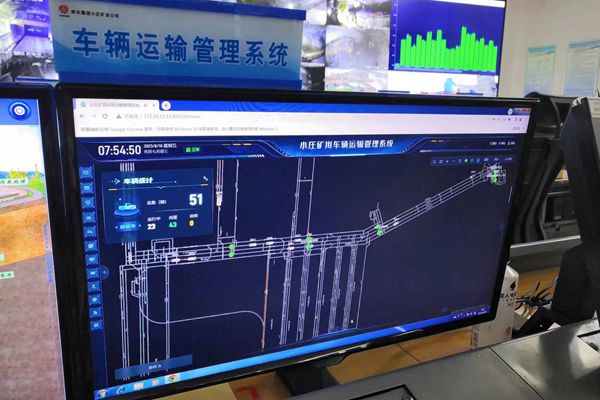The height and width of the screenshot is (400, 600).
Task: Click the vehicle graphic in the 车辆统计 panel
Action: 129,208
